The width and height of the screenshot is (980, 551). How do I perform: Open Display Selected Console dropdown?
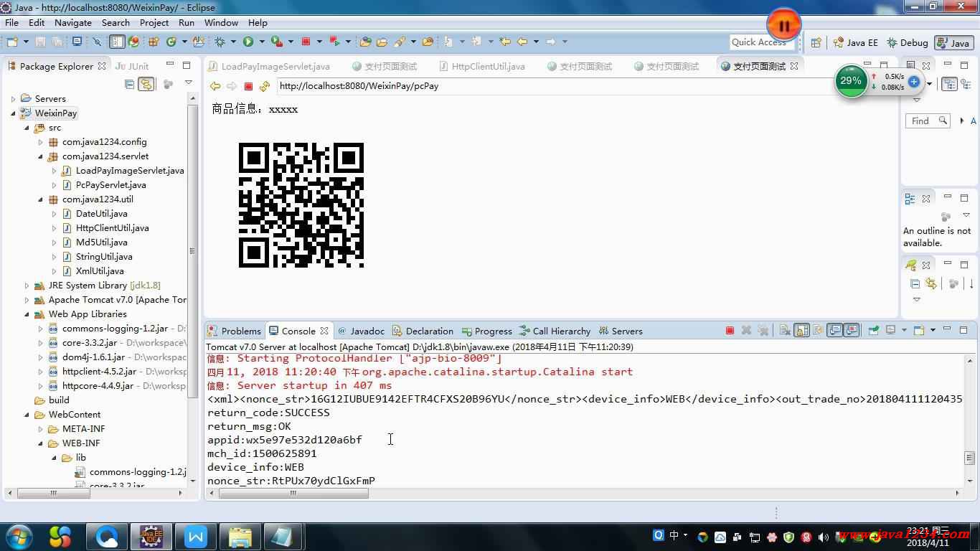pyautogui.click(x=903, y=331)
